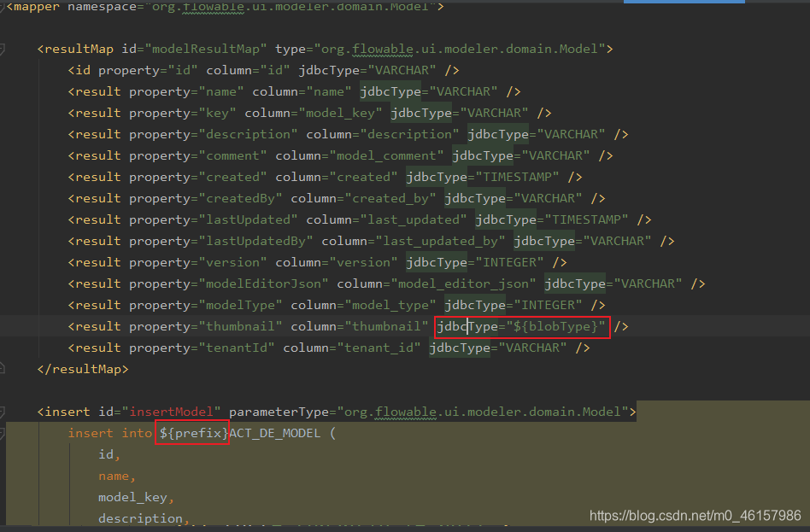Open the CSDN blog watermark link

coord(694,516)
